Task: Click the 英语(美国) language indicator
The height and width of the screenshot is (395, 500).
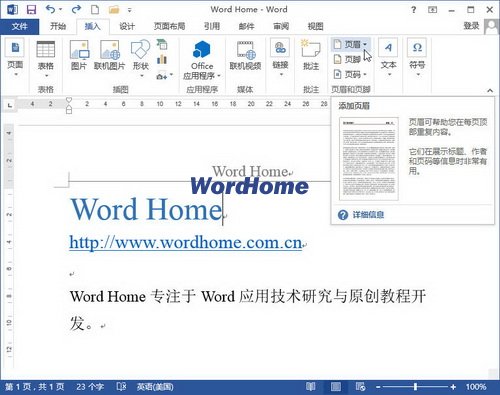Action: [155, 387]
